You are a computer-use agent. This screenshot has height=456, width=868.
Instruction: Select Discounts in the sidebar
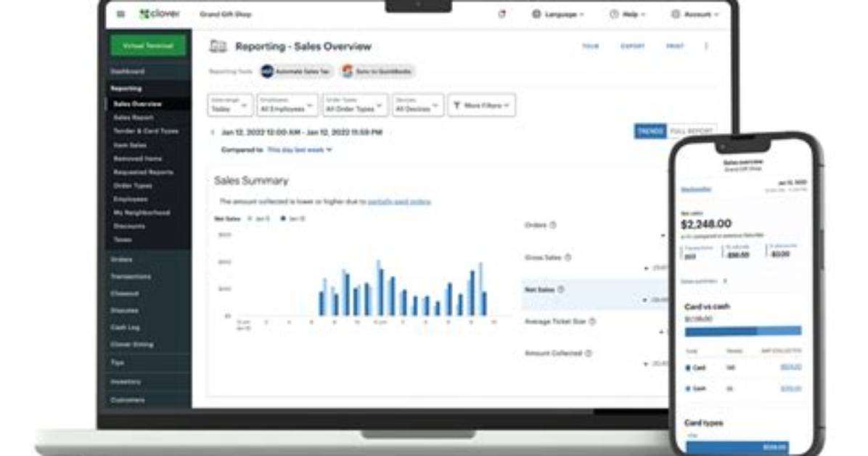(x=129, y=226)
